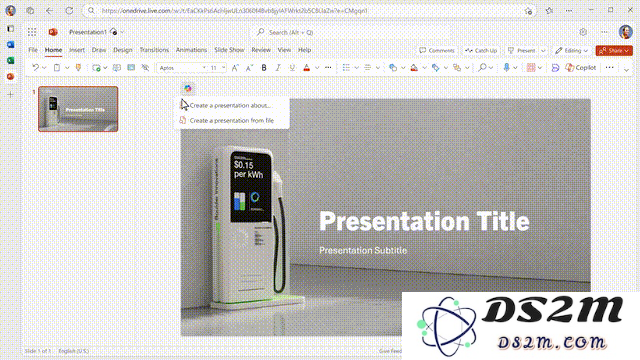The image size is (640, 360).
Task: Expand the font size dropdown
Action: click(223, 68)
